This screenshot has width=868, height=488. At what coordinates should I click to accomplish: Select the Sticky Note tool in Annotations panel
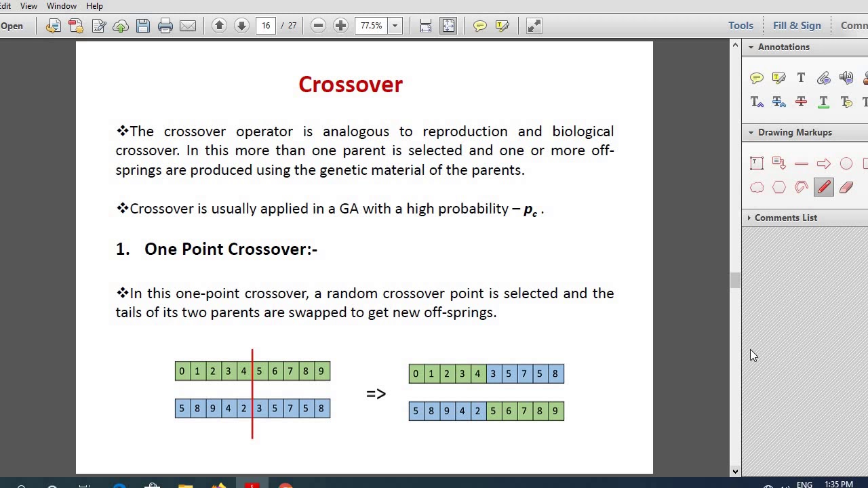[757, 79]
